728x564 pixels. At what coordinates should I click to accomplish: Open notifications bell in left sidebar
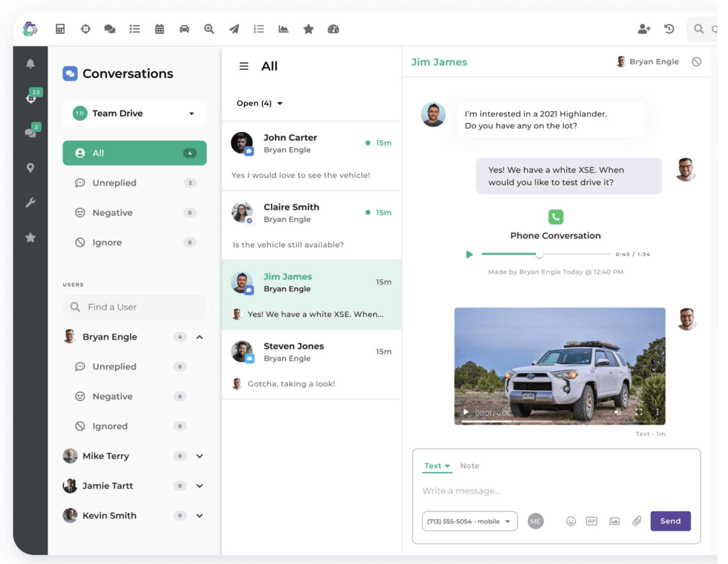30,64
